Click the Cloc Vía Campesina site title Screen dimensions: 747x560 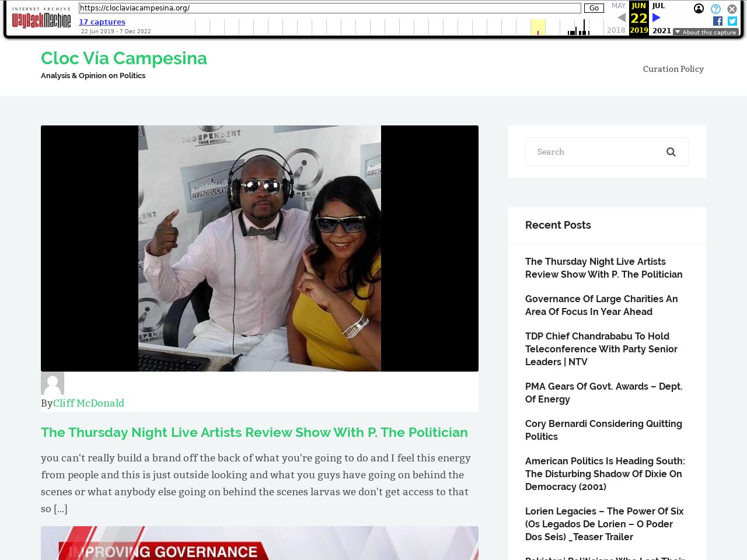[124, 58]
